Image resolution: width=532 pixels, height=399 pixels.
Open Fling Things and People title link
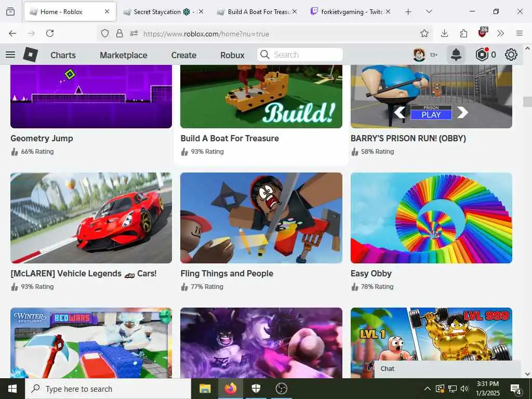coord(227,273)
